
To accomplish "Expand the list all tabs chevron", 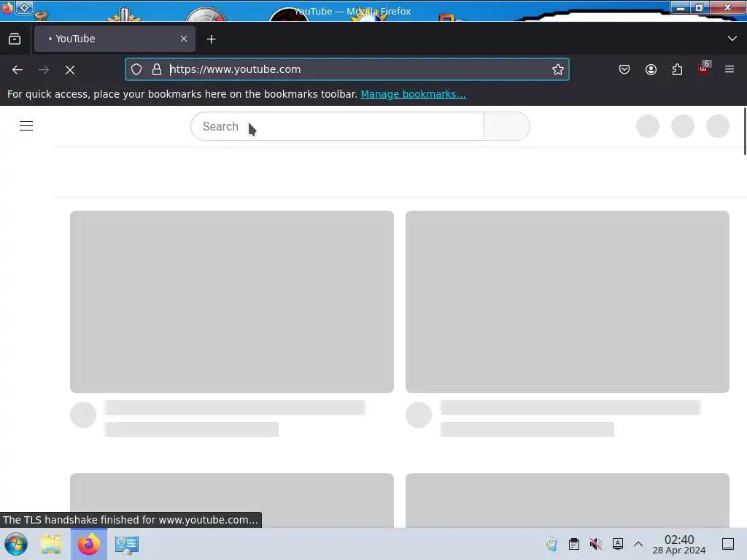I will pos(732,39).
